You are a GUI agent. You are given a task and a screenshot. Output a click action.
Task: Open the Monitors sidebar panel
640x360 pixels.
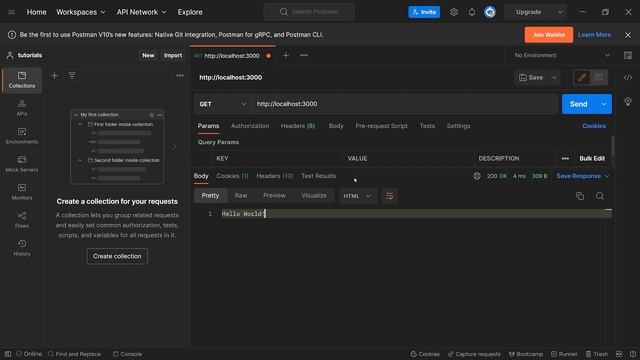pos(22,192)
